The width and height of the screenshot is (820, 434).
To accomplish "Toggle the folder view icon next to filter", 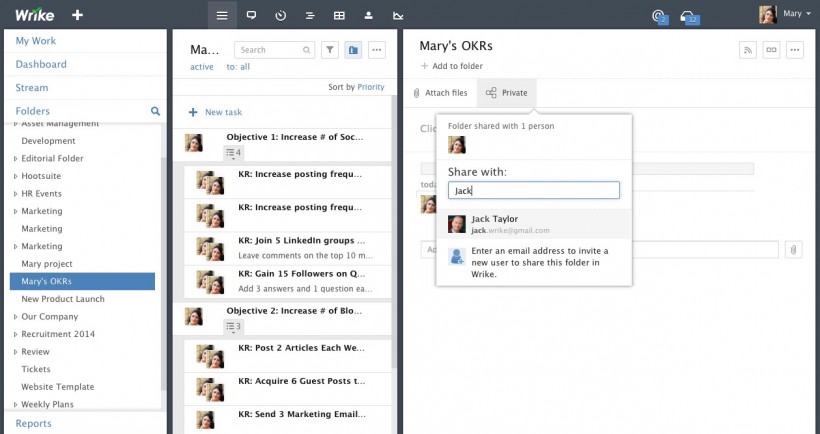I will [x=353, y=50].
